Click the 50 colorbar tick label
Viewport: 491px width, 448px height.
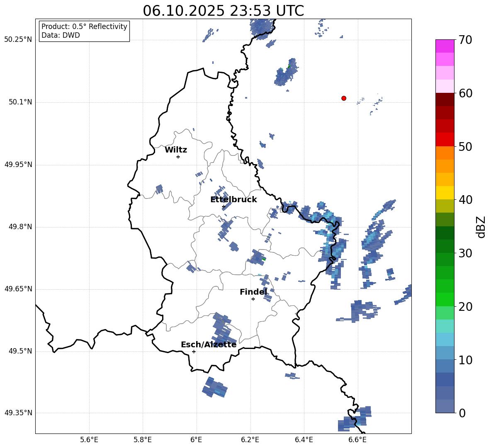(465, 147)
